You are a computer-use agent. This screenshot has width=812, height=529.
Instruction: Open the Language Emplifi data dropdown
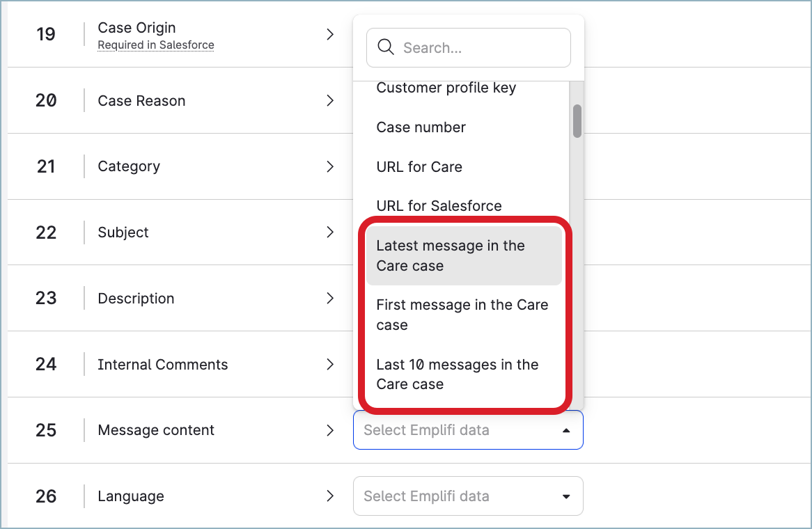(566, 496)
